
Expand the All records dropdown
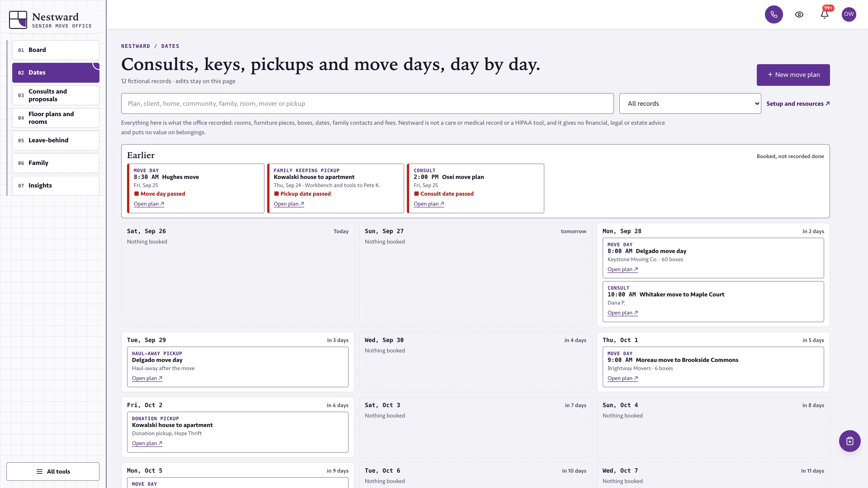click(x=690, y=103)
